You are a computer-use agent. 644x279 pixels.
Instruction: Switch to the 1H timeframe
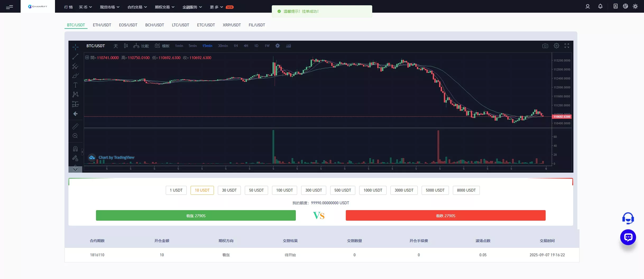(x=236, y=46)
